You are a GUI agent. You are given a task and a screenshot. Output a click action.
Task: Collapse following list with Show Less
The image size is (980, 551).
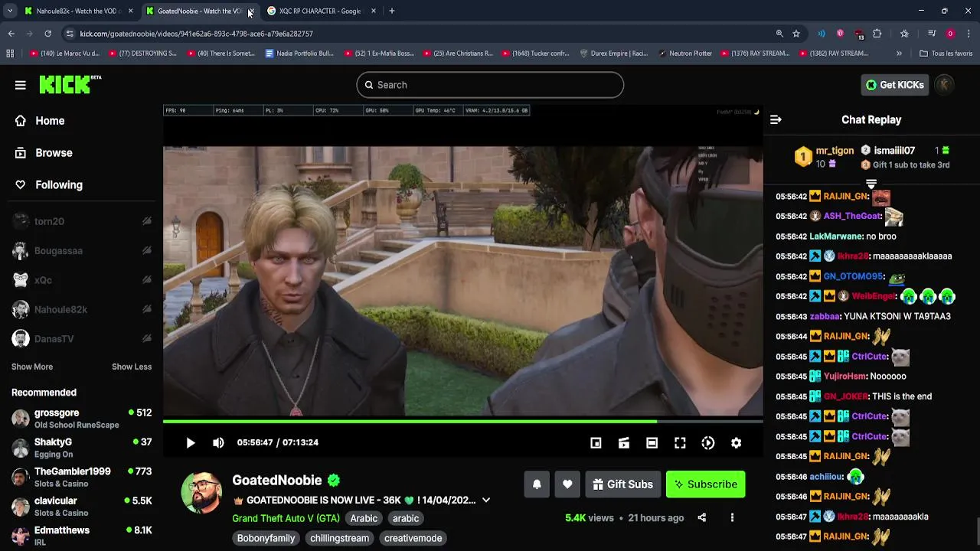pyautogui.click(x=132, y=367)
